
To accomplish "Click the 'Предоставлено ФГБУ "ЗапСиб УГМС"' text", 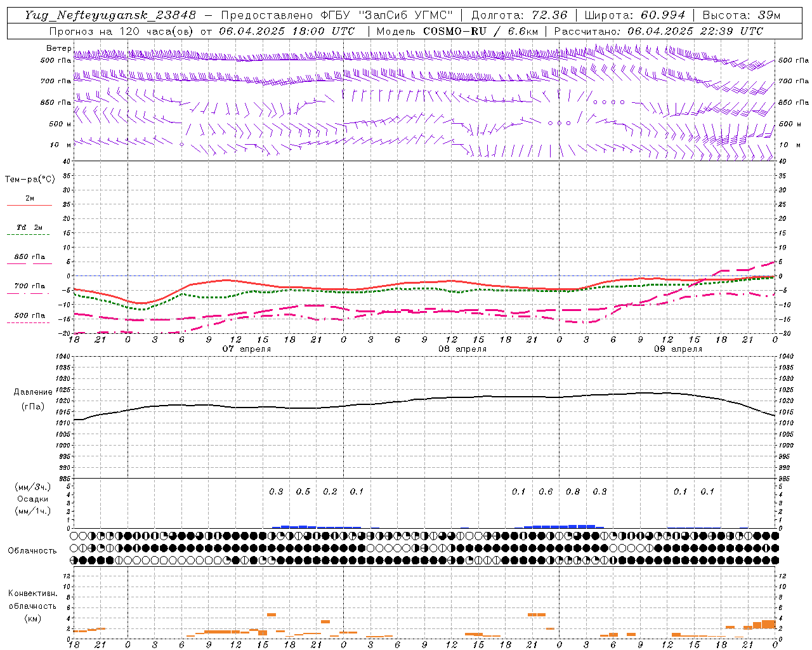I will [337, 15].
